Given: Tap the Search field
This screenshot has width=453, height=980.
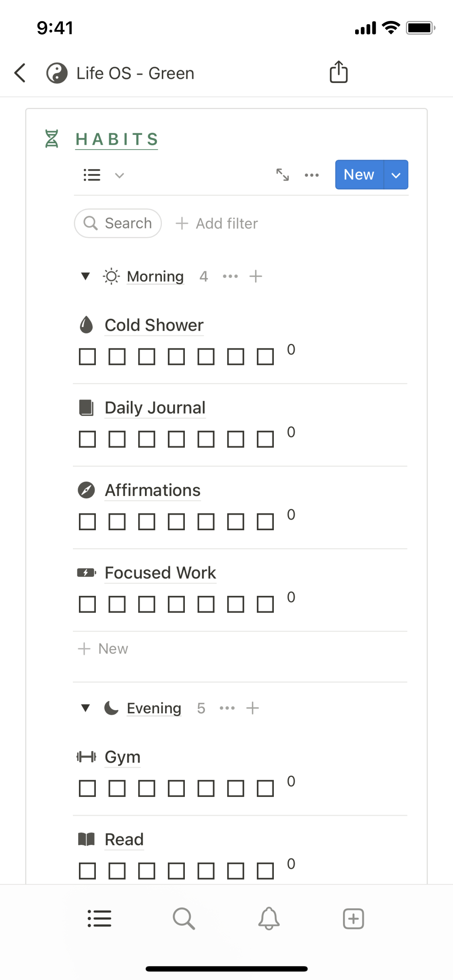Looking at the screenshot, I should 118,223.
